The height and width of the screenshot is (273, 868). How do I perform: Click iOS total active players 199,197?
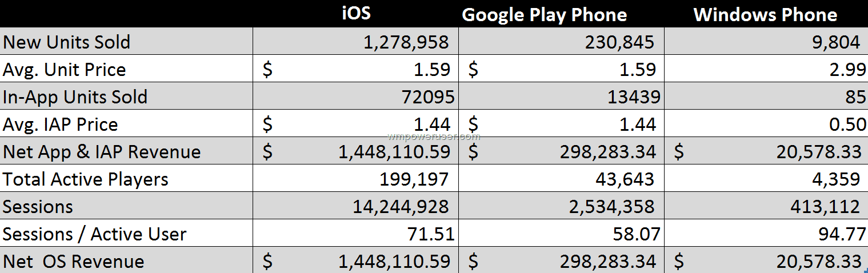pyautogui.click(x=355, y=179)
